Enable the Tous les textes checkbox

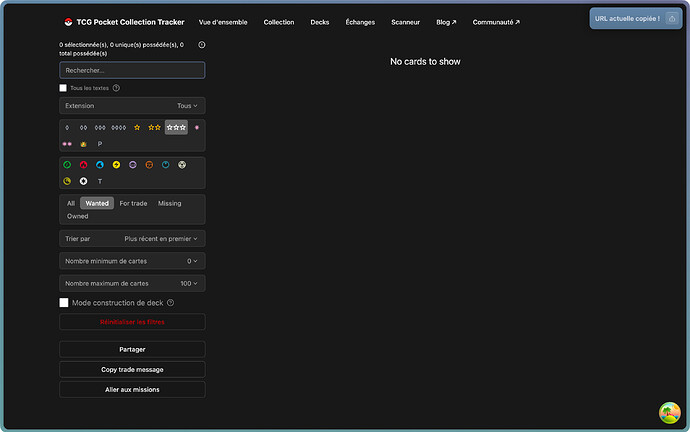(63, 88)
